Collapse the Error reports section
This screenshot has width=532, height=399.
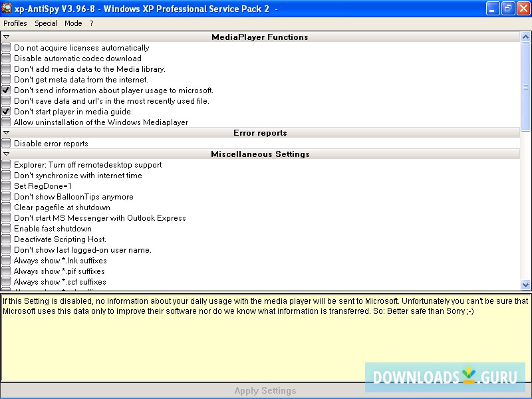6,132
